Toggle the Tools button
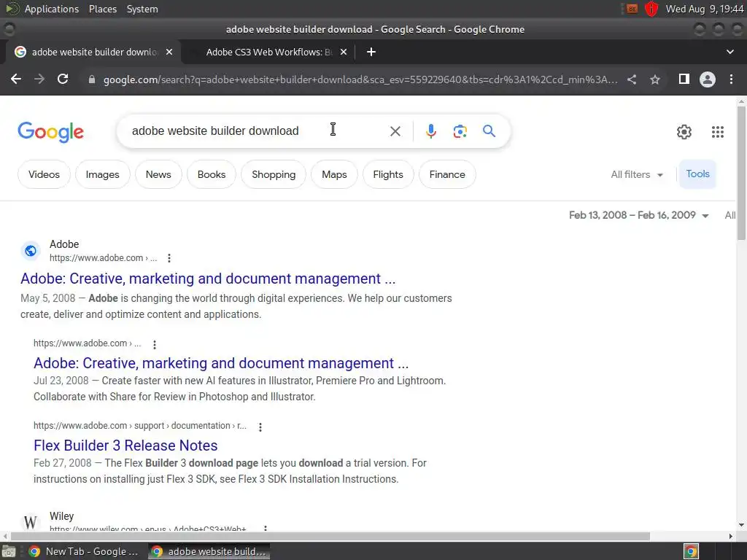This screenshot has width=747, height=560. pos(697,174)
